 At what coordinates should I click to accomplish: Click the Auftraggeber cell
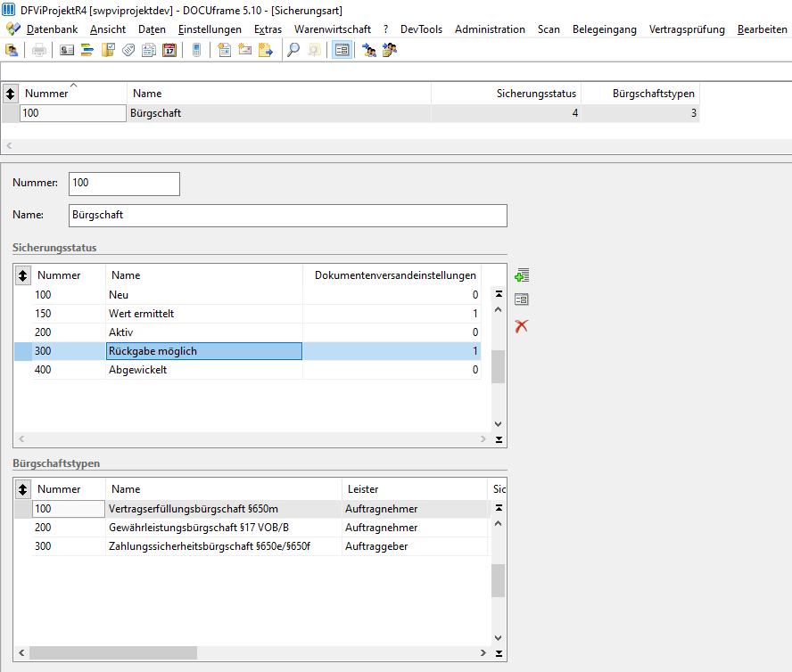coord(415,546)
